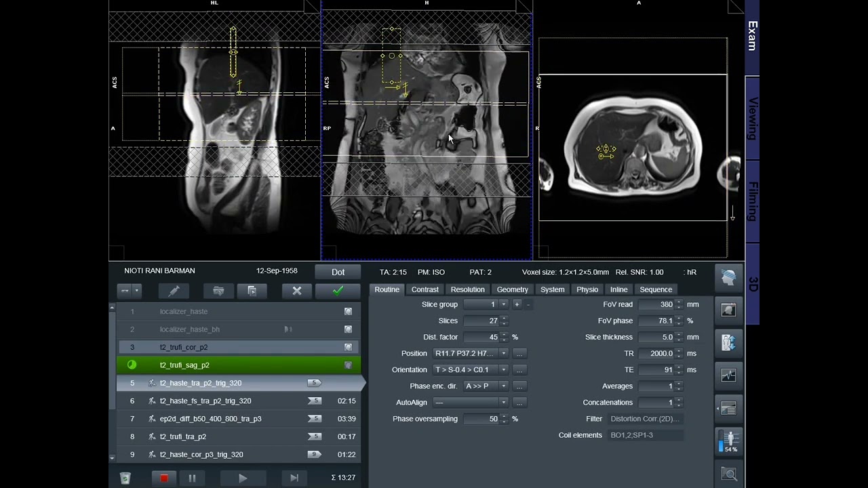Open the Phase enc. dir. dropdown

tap(503, 386)
